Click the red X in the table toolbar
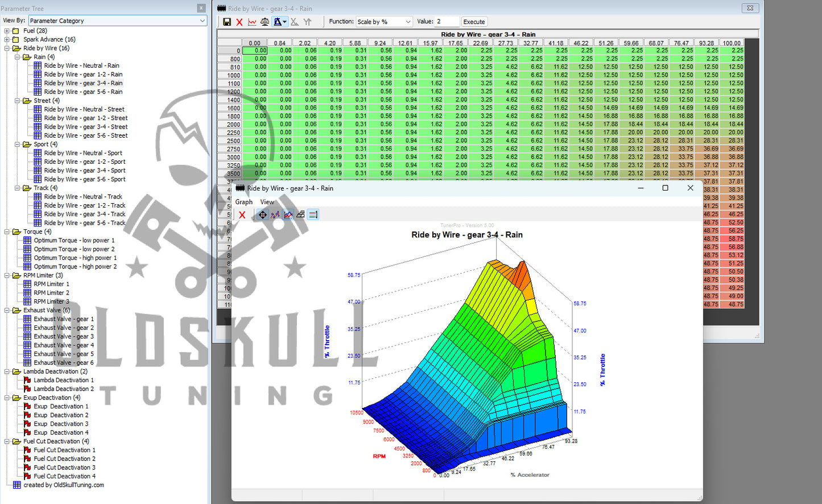 tap(239, 22)
